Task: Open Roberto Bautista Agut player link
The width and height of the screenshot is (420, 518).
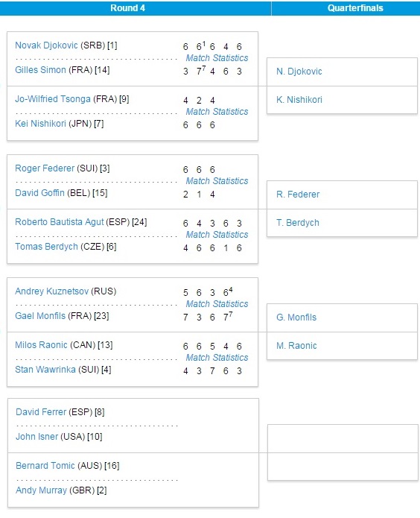Action: [60, 222]
